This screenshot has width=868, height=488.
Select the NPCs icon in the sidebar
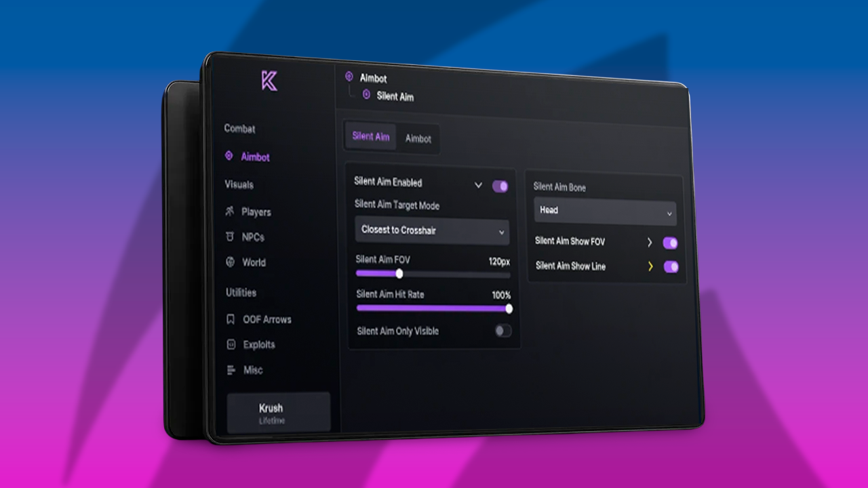pyautogui.click(x=229, y=237)
